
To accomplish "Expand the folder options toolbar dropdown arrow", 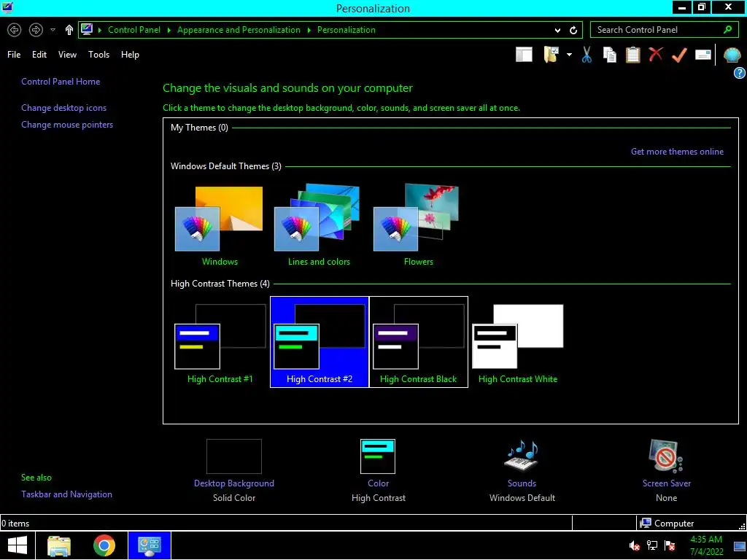I will point(569,55).
